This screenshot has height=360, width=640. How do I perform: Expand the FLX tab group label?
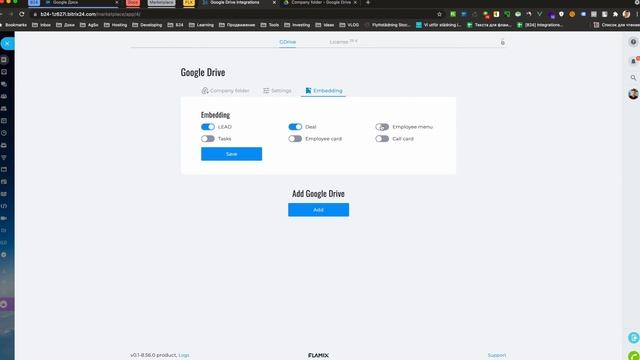(189, 2)
